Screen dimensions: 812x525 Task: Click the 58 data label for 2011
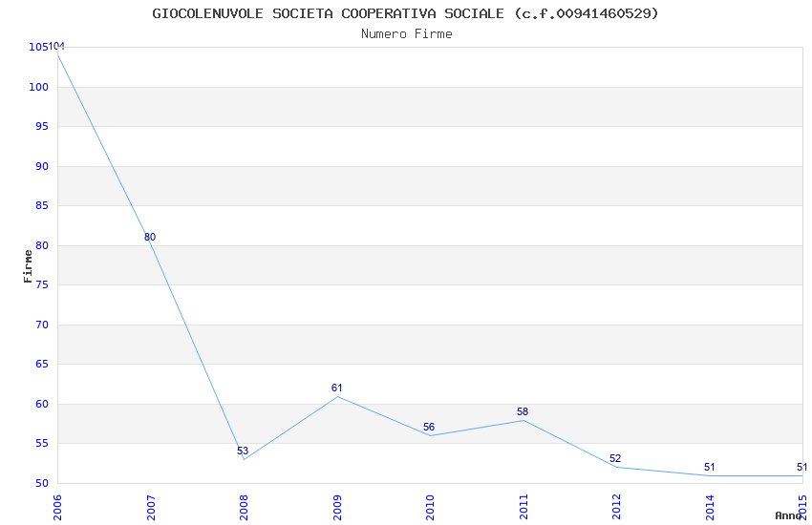tap(522, 411)
